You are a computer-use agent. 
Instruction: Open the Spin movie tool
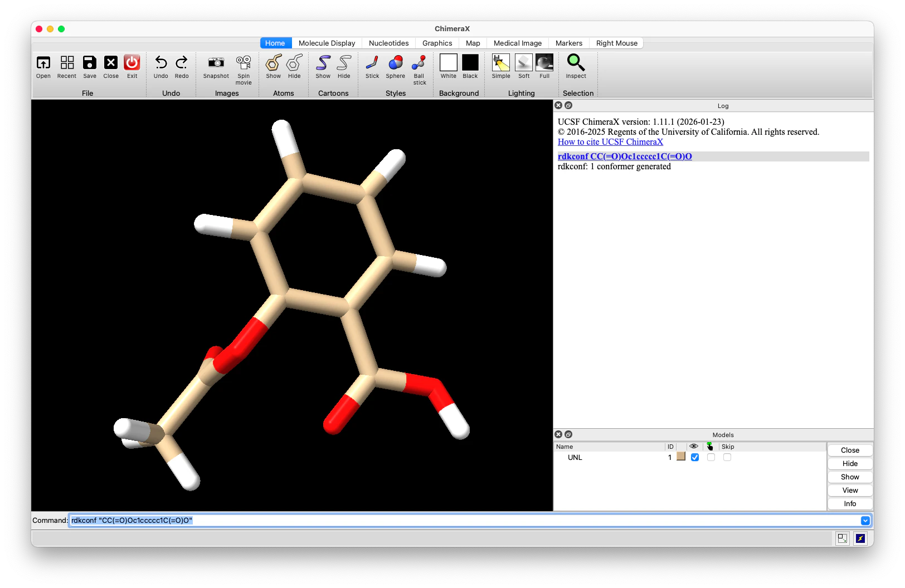point(244,66)
